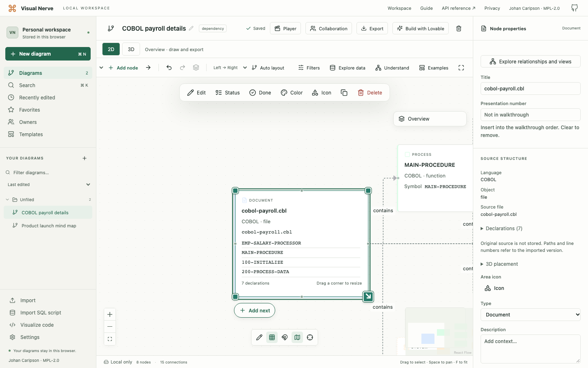Click the trash icon next to Build with Lovable
This screenshot has width=588, height=368.
pos(459,29)
